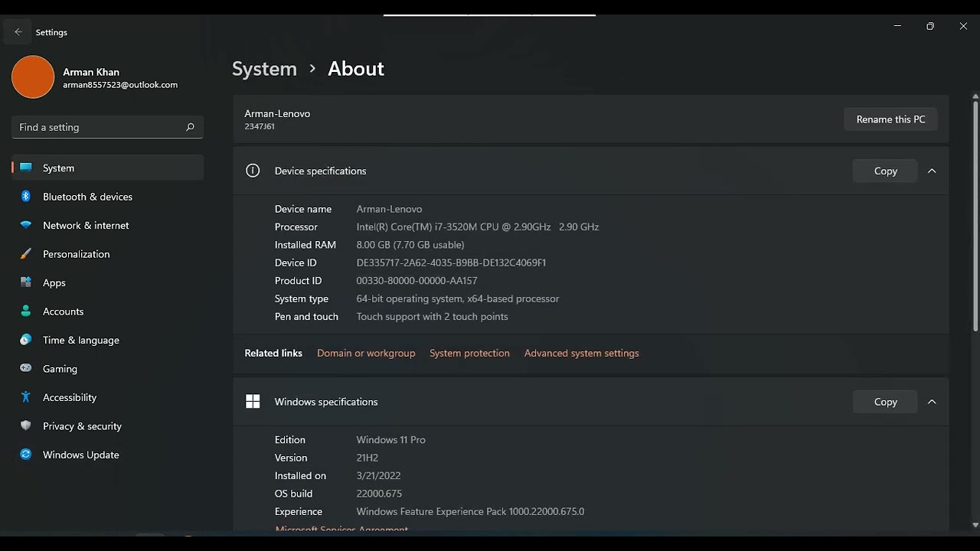
Task: Click the Device ID value DE335717
Action: tap(451, 262)
